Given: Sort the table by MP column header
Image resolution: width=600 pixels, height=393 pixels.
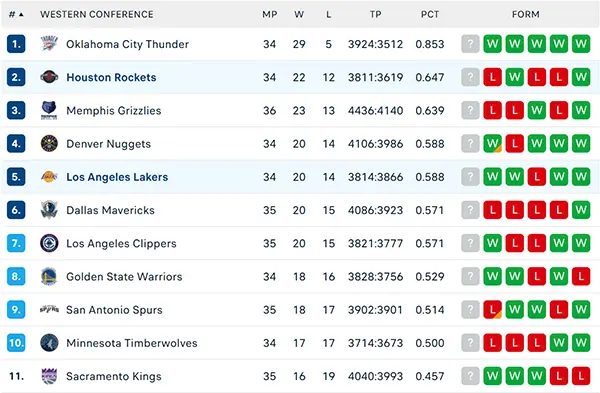Looking at the screenshot, I should (x=269, y=15).
